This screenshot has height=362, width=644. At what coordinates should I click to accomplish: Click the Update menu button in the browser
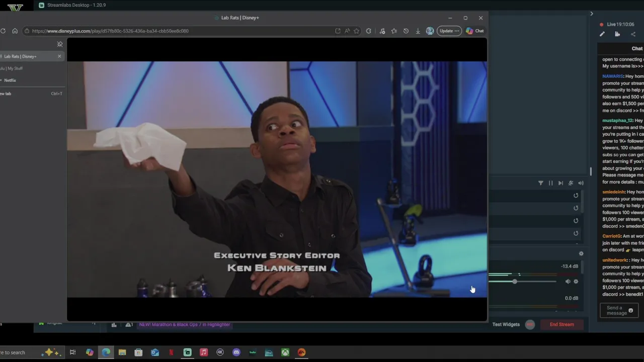pos(449,31)
